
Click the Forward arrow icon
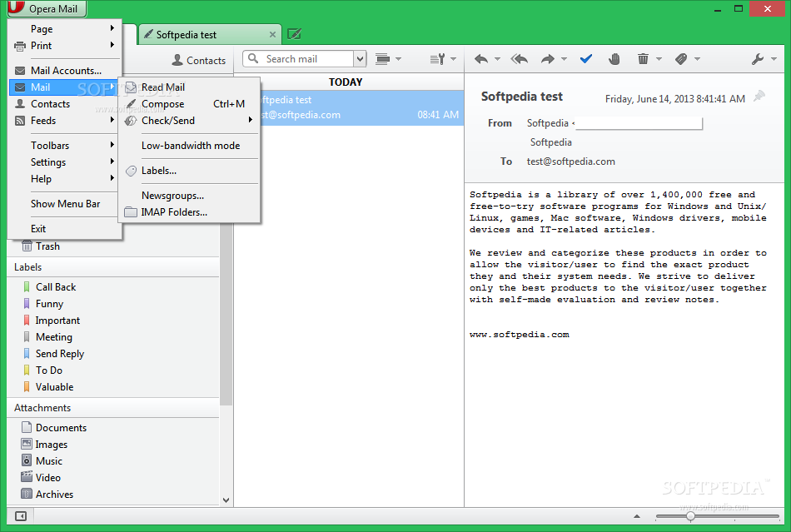[x=548, y=59]
